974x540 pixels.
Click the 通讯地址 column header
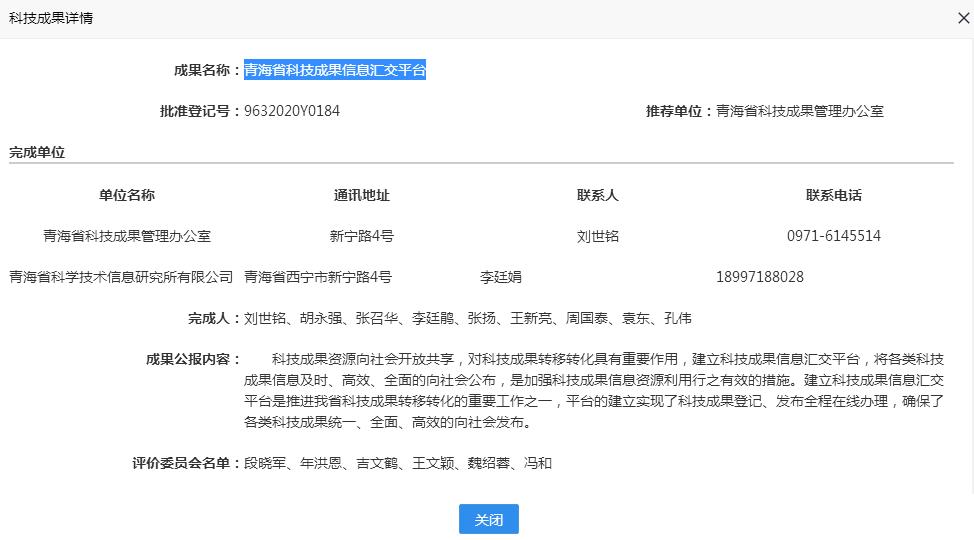pyautogui.click(x=361, y=195)
